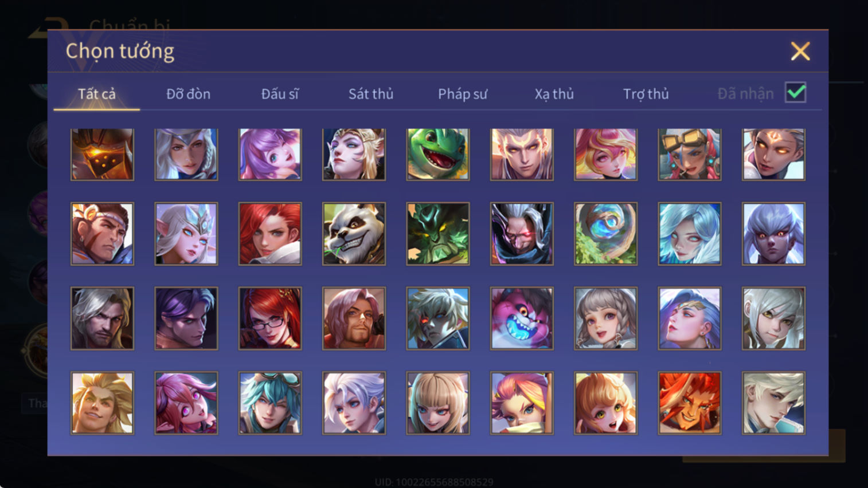
Task: Choose the blue-haired ice woman hero
Action: pos(690,234)
